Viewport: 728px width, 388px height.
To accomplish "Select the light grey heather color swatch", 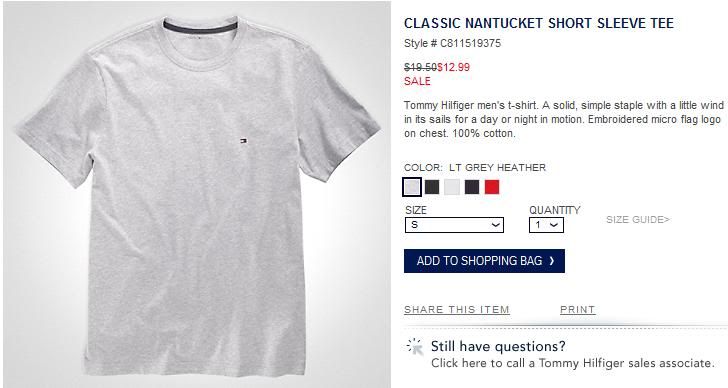I will pos(412,187).
